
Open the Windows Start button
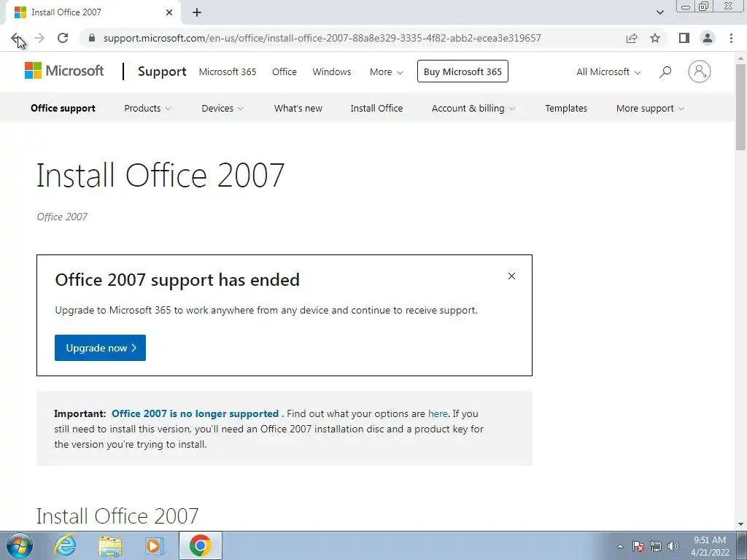pyautogui.click(x=19, y=545)
